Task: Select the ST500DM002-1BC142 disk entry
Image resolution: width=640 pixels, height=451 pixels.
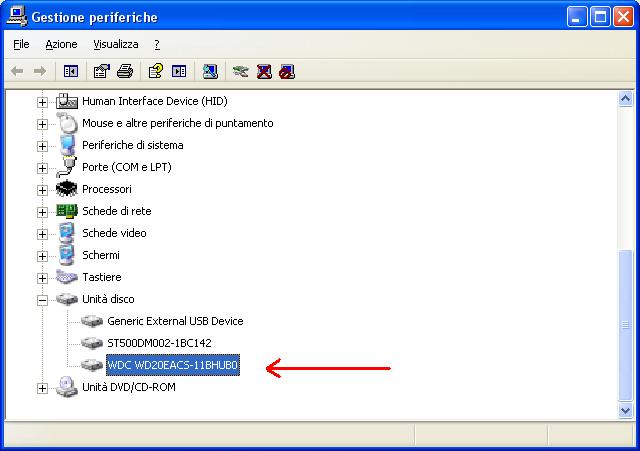Action: 159,343
